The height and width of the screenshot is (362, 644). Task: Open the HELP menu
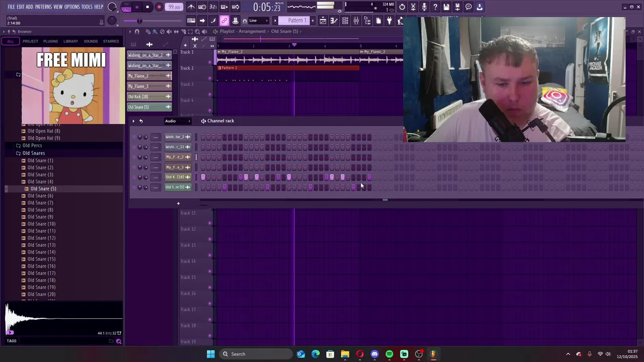(99, 7)
